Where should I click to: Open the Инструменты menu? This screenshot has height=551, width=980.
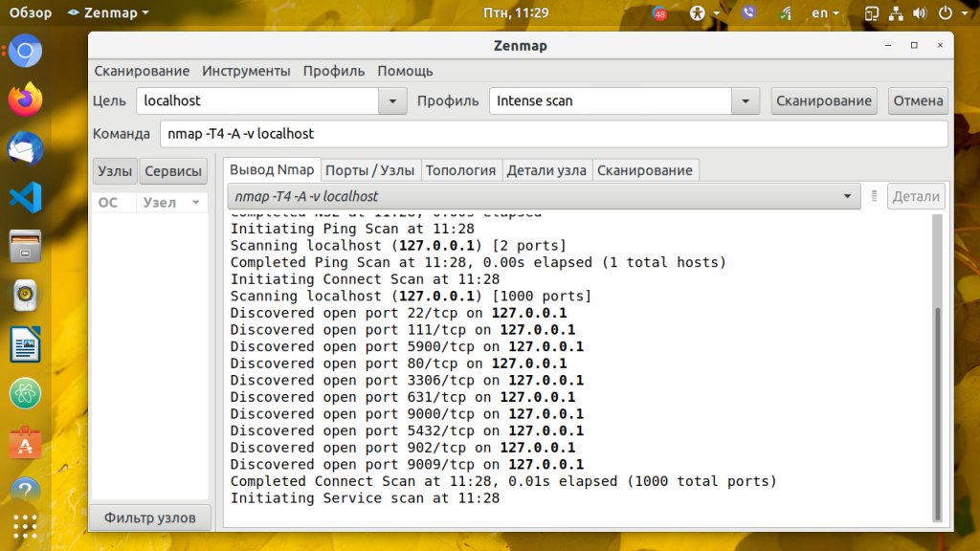[246, 71]
